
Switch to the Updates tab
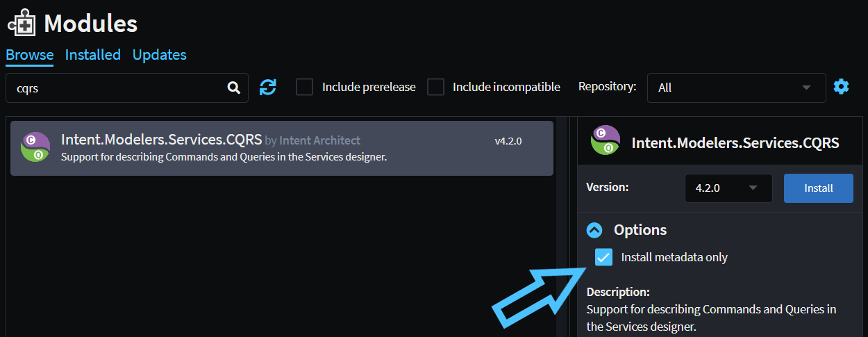click(x=160, y=55)
